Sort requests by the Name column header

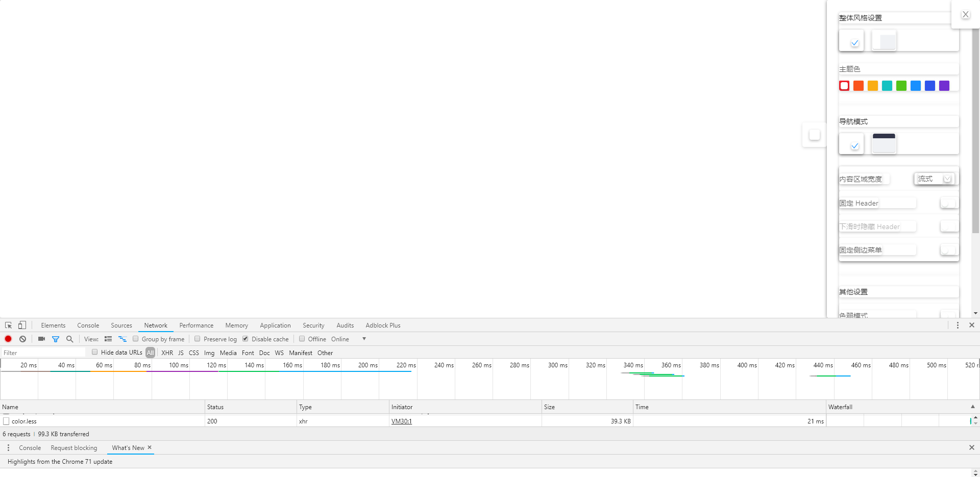point(102,407)
